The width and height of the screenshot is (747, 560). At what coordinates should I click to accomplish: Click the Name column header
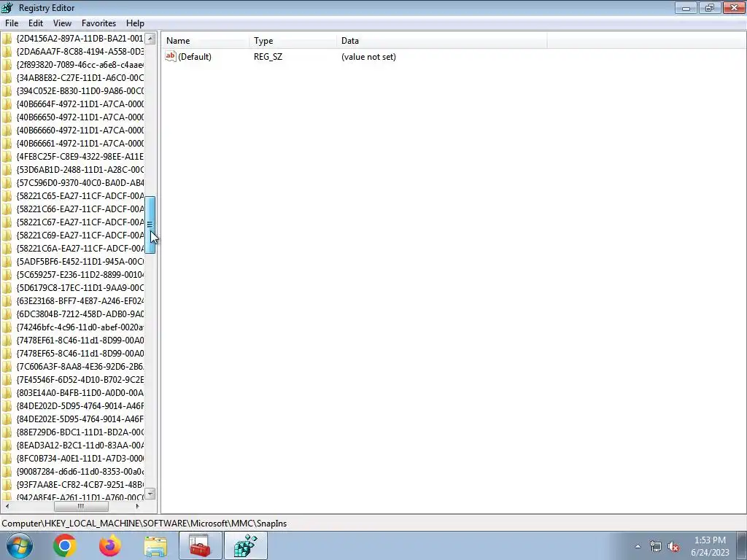pyautogui.click(x=205, y=41)
